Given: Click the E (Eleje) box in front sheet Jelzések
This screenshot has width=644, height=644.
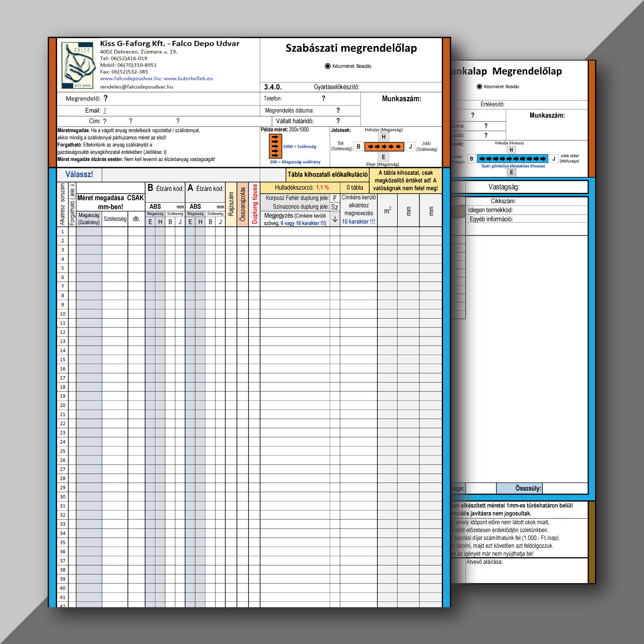Looking at the screenshot, I should [383, 157].
